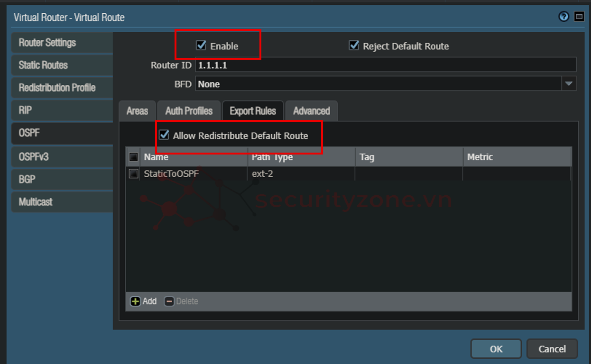Click the help question mark icon

click(x=563, y=17)
